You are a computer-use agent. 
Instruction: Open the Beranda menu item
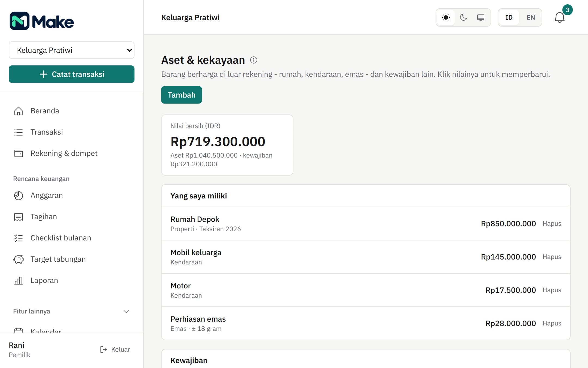(x=72, y=111)
